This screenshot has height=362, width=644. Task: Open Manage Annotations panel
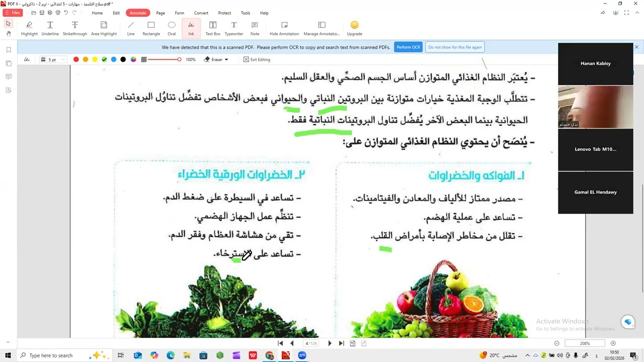(x=321, y=29)
